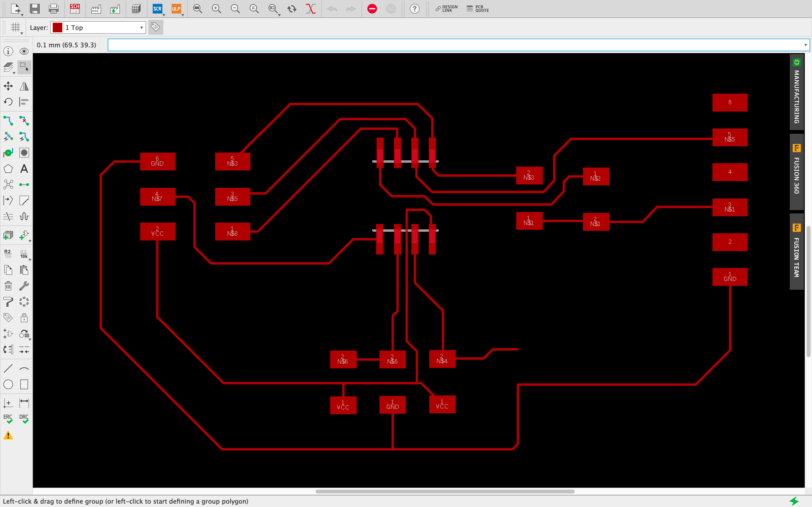This screenshot has width=812, height=507.
Task: Activate the Polygon tool
Action: [8, 169]
